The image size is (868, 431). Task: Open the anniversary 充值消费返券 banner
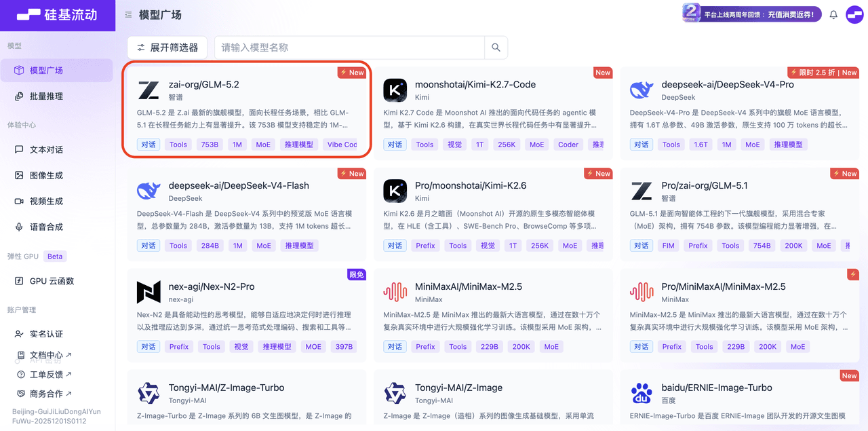[752, 14]
